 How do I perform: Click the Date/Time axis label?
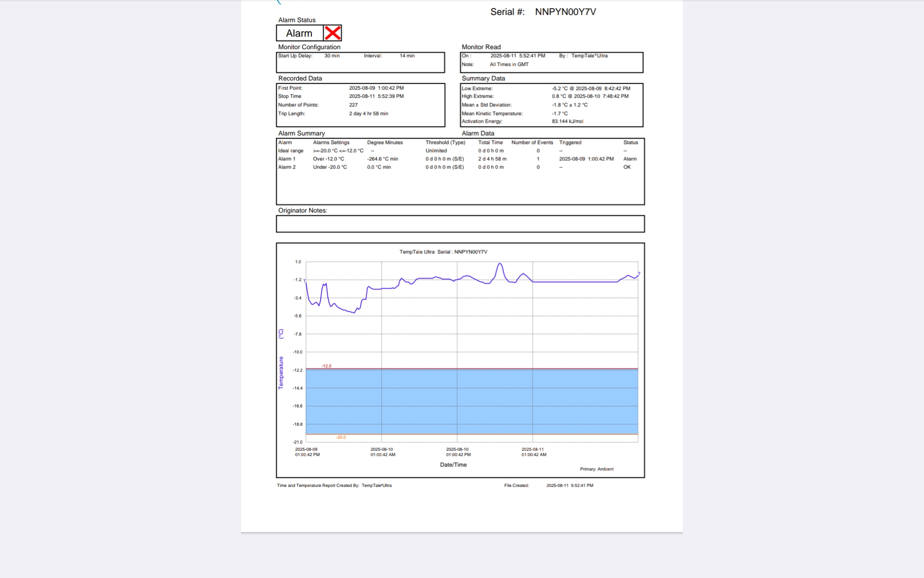[x=453, y=465]
